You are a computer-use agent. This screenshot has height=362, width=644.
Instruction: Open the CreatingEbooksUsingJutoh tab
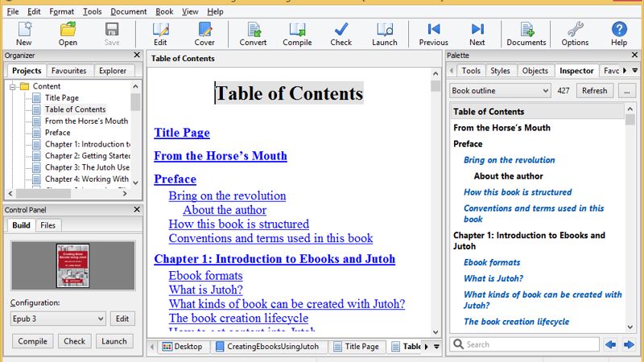(x=268, y=347)
